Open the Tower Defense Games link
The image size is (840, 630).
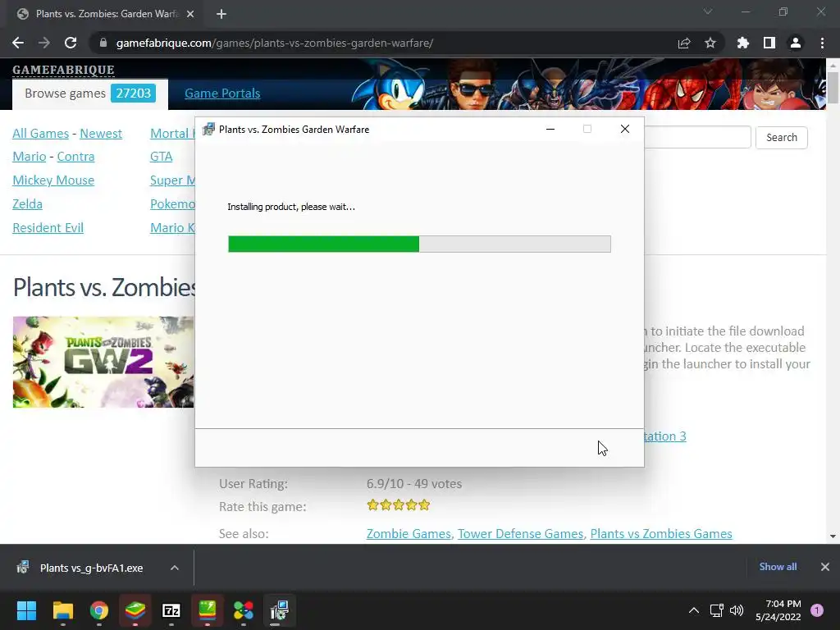(520, 534)
